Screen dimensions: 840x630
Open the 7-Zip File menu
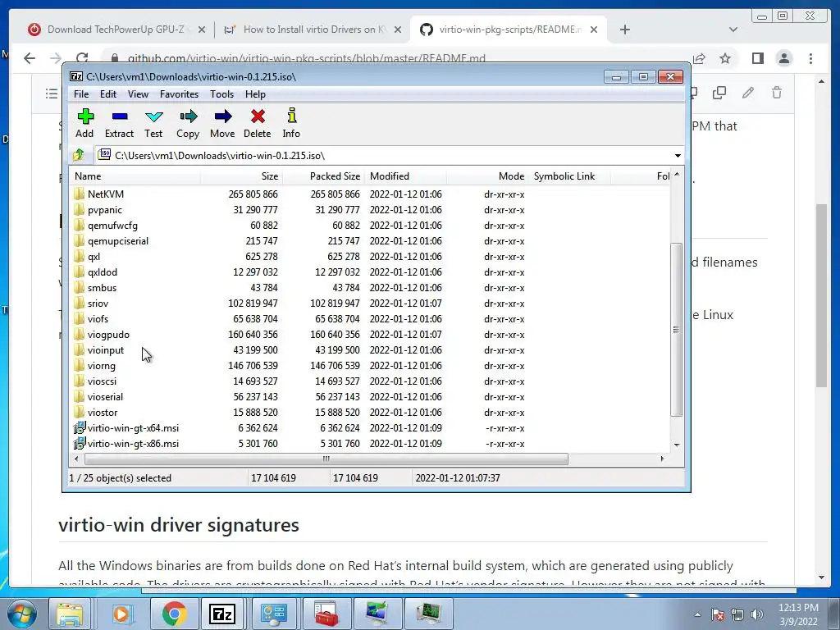click(81, 94)
